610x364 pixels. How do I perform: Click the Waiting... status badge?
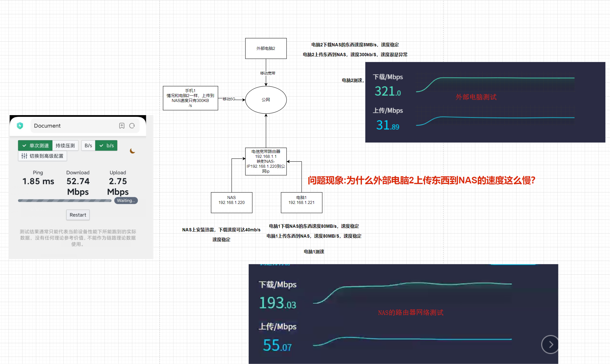tap(126, 201)
